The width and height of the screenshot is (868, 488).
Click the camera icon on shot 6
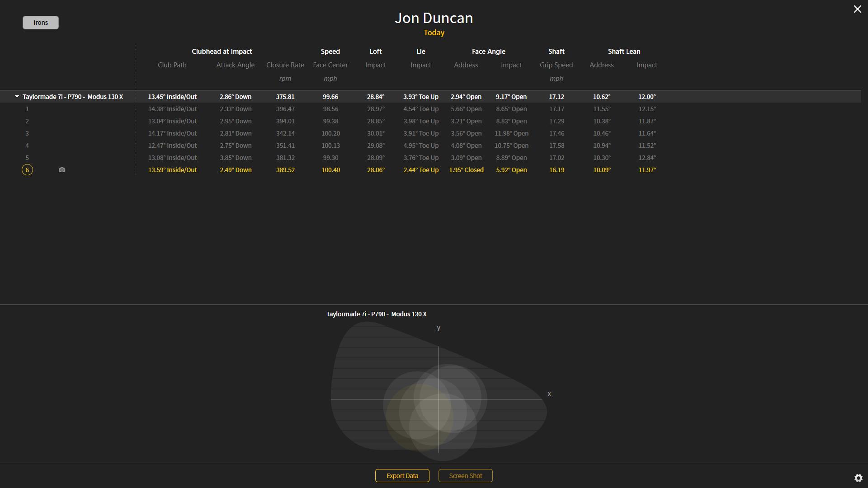point(62,170)
